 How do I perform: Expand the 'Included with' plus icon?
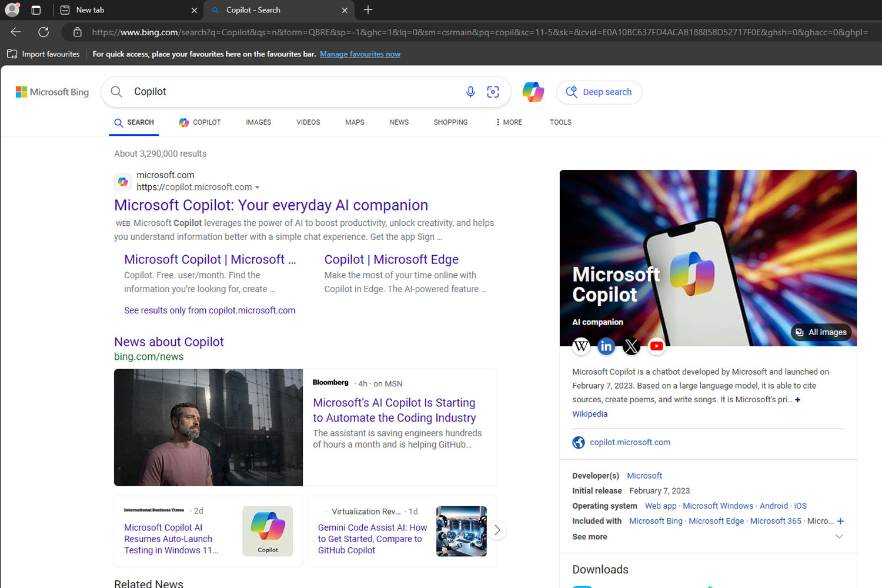click(840, 522)
